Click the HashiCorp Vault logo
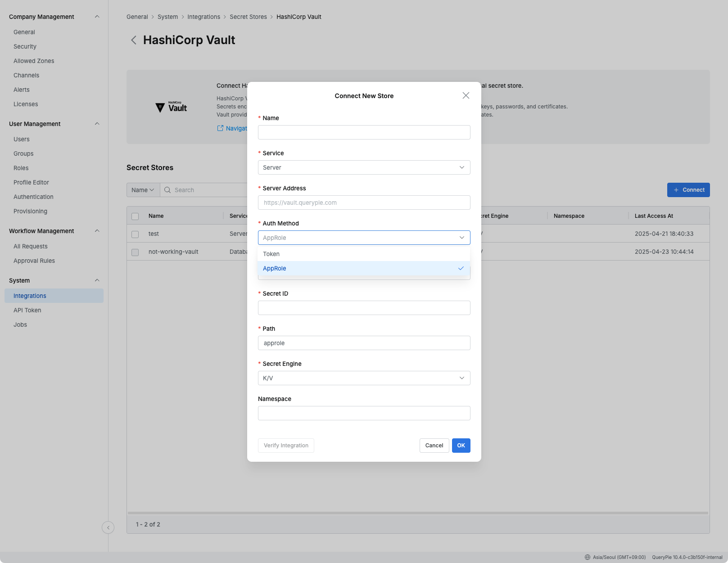 [171, 107]
